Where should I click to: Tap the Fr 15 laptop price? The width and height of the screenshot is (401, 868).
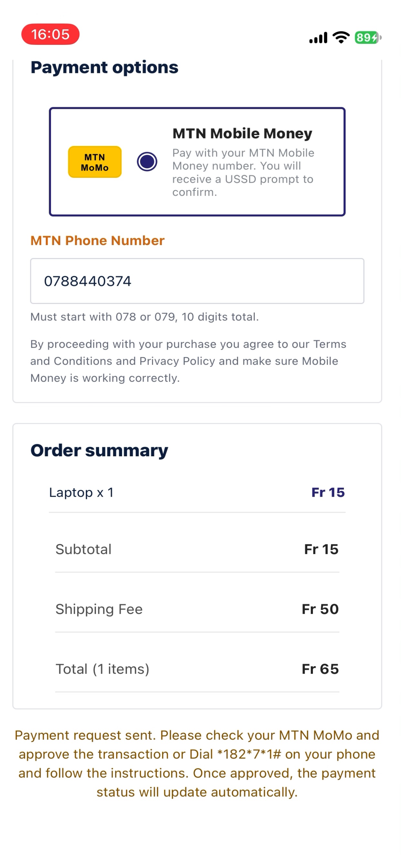tap(328, 492)
